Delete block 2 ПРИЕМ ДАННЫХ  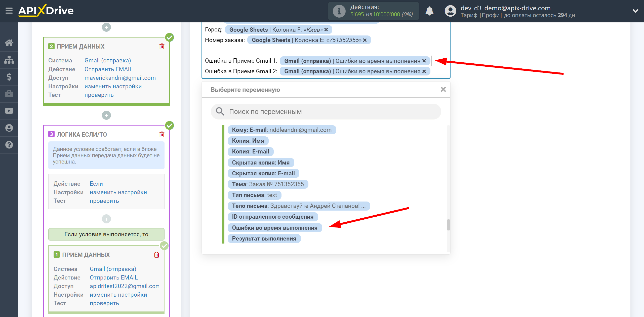162,46
